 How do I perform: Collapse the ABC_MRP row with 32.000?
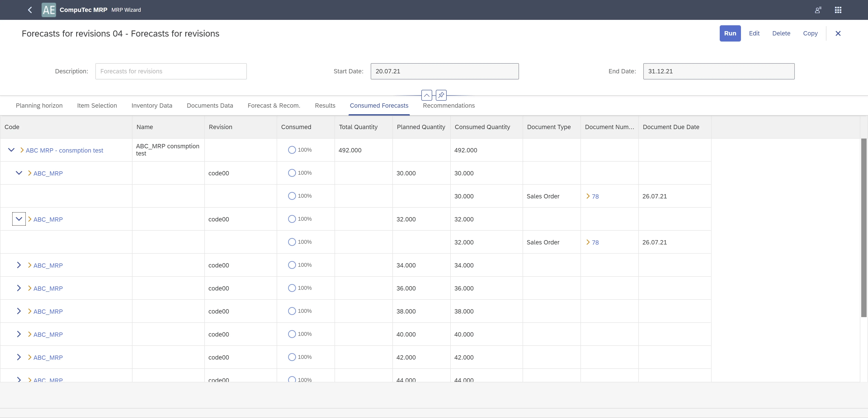(x=19, y=219)
